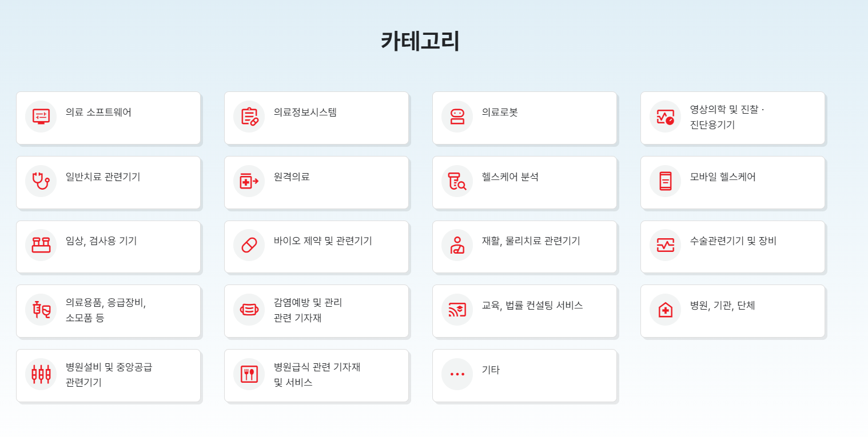868x437 pixels.
Task: Open the 원격의료 category card
Action: click(316, 182)
